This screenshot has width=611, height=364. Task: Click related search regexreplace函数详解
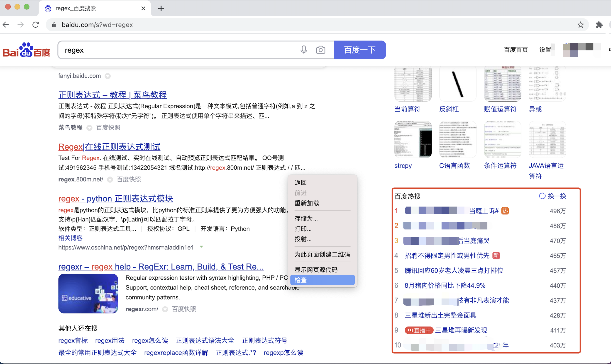[176, 353]
